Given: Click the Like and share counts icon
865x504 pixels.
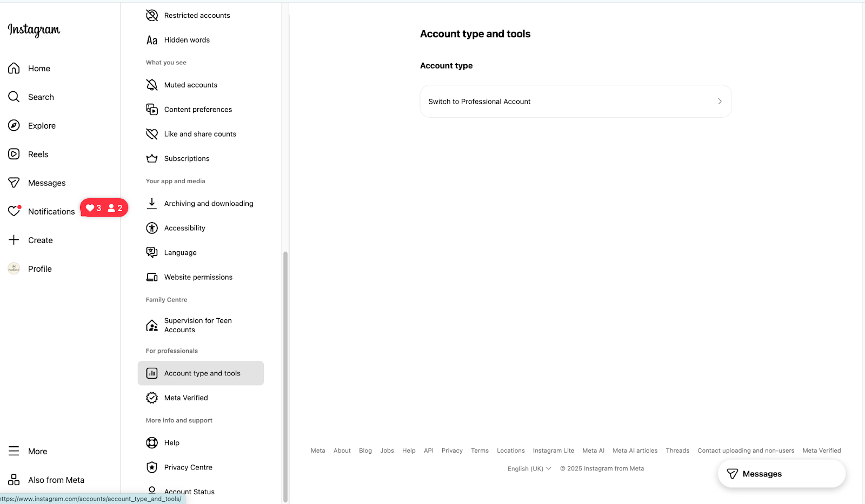Looking at the screenshot, I should pos(152,134).
